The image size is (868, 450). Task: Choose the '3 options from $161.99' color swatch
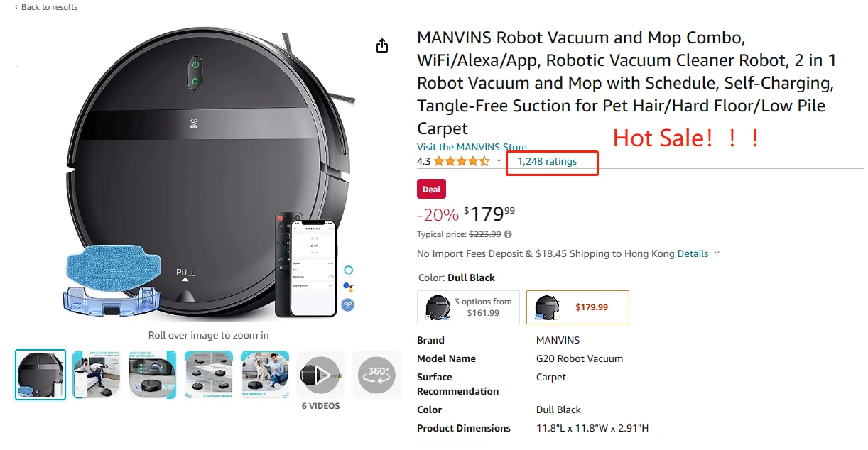(x=468, y=307)
